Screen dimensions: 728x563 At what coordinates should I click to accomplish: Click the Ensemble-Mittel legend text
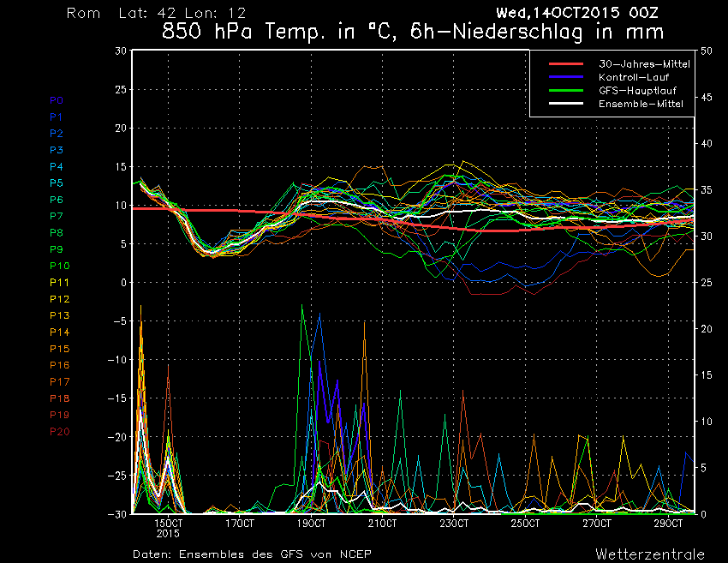pyautogui.click(x=641, y=104)
